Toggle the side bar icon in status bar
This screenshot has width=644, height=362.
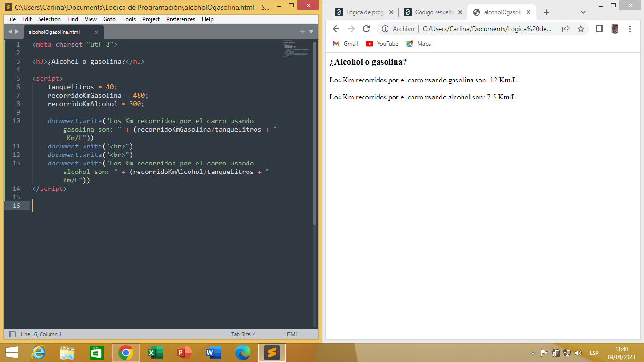point(12,334)
